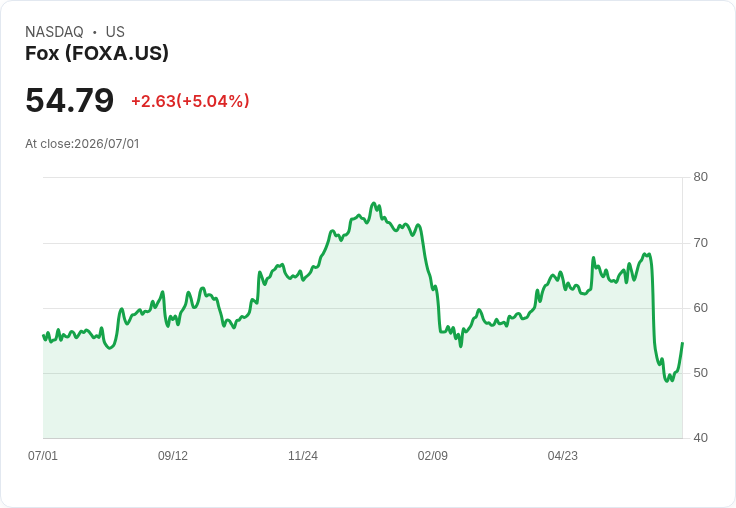This screenshot has width=736, height=508.
Task: Click the 70 y-axis price label
Action: 700,243
